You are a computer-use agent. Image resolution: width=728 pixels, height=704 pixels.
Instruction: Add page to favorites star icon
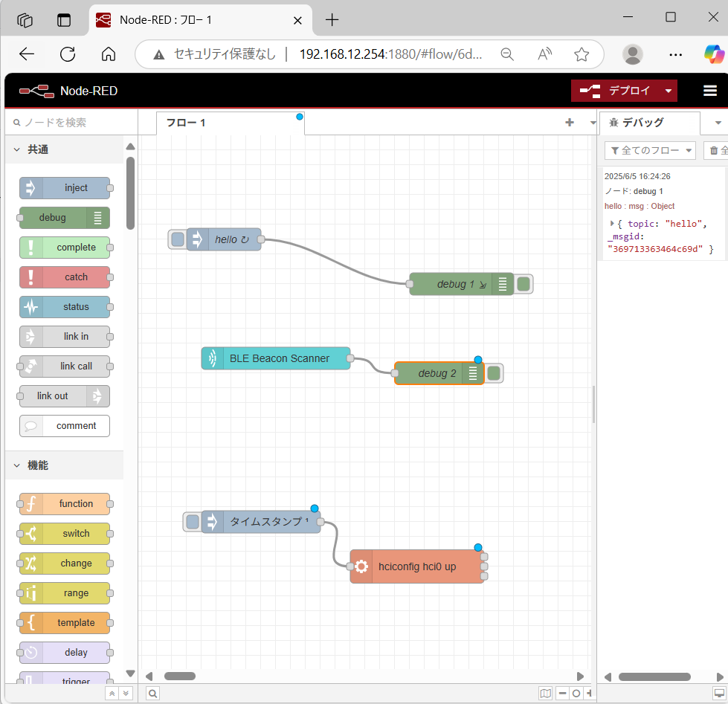coord(582,54)
